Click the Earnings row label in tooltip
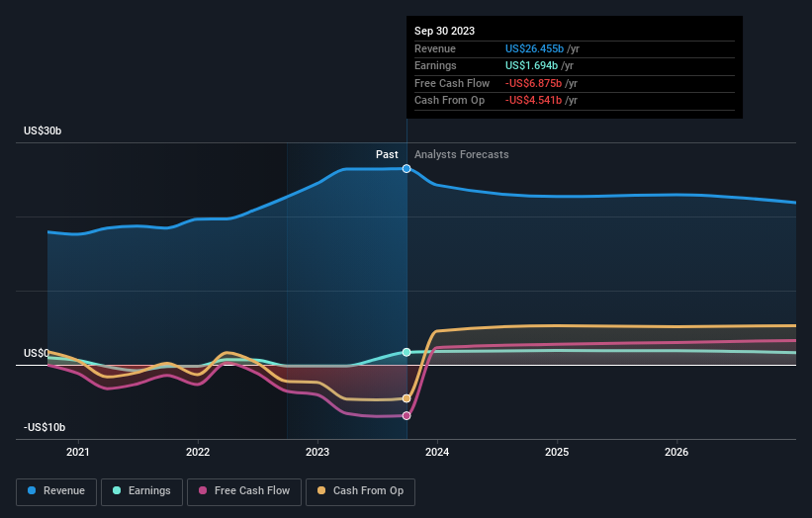812x518 pixels. [x=435, y=65]
